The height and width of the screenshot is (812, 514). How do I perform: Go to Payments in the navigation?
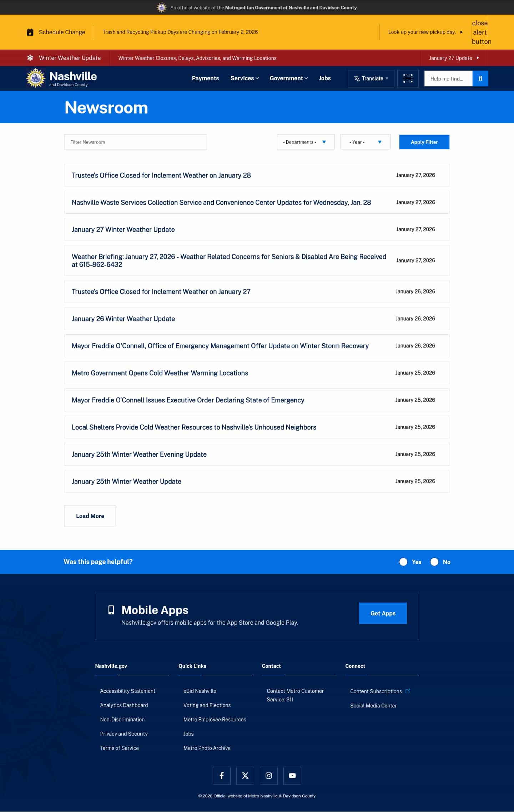pyautogui.click(x=205, y=78)
